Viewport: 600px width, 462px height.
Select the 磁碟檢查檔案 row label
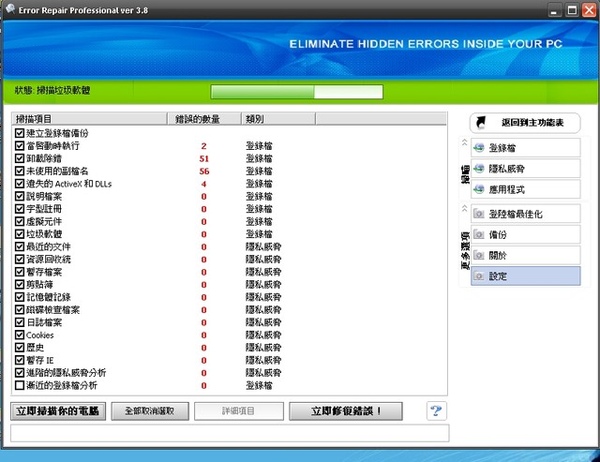point(53,310)
